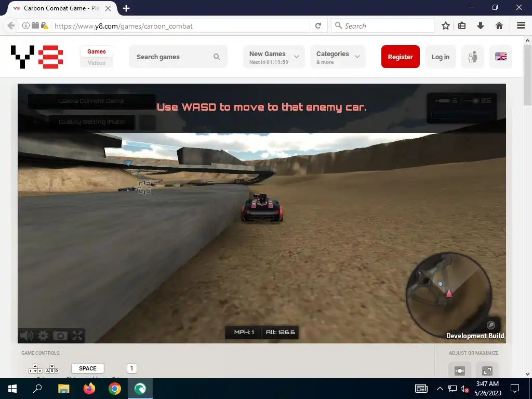
Task: Click the number 1 key control hint
Action: click(131, 368)
